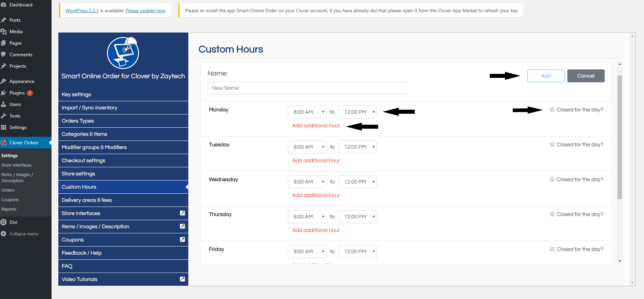The width and height of the screenshot is (644, 299).
Task: Click the Clover Orders logo icon
Action: (x=4, y=143)
